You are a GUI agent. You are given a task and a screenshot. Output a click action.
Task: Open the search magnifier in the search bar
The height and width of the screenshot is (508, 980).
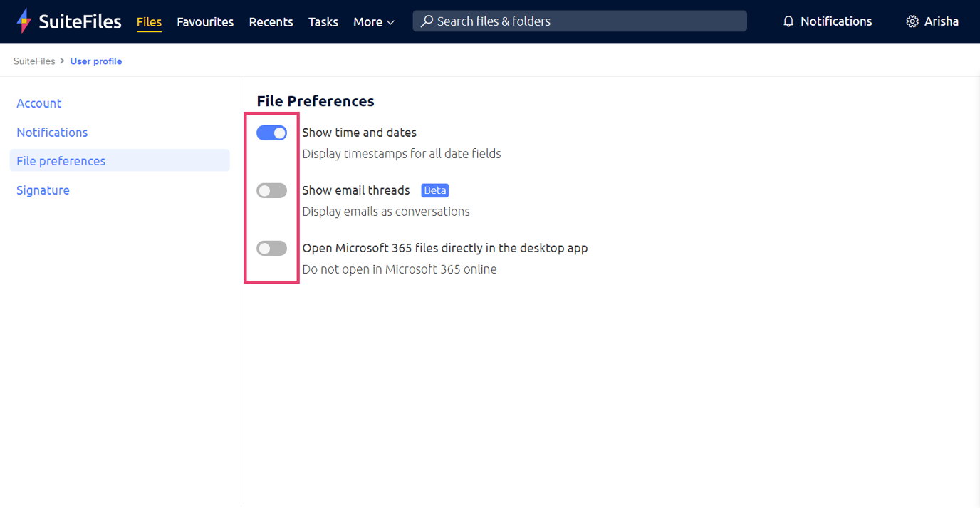(x=426, y=21)
